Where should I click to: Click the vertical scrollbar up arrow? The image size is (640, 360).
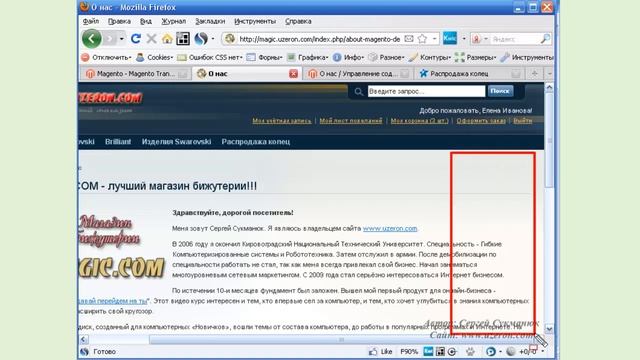pyautogui.click(x=549, y=87)
